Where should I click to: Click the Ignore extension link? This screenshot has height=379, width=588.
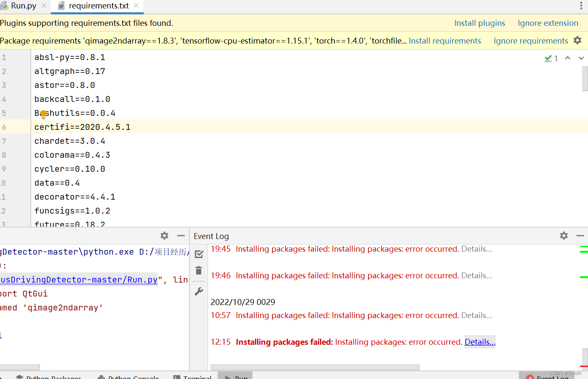(x=548, y=23)
